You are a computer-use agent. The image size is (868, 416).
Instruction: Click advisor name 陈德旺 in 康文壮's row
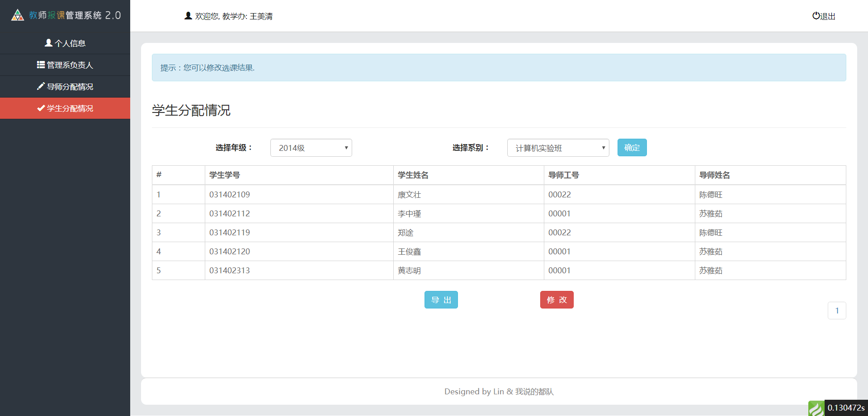(711, 195)
